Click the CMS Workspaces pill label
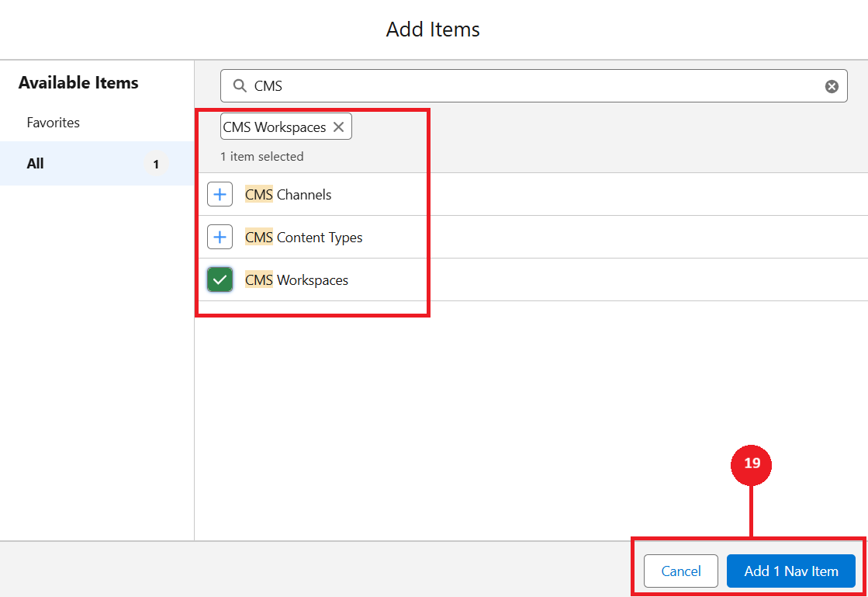868x597 pixels. 275,127
